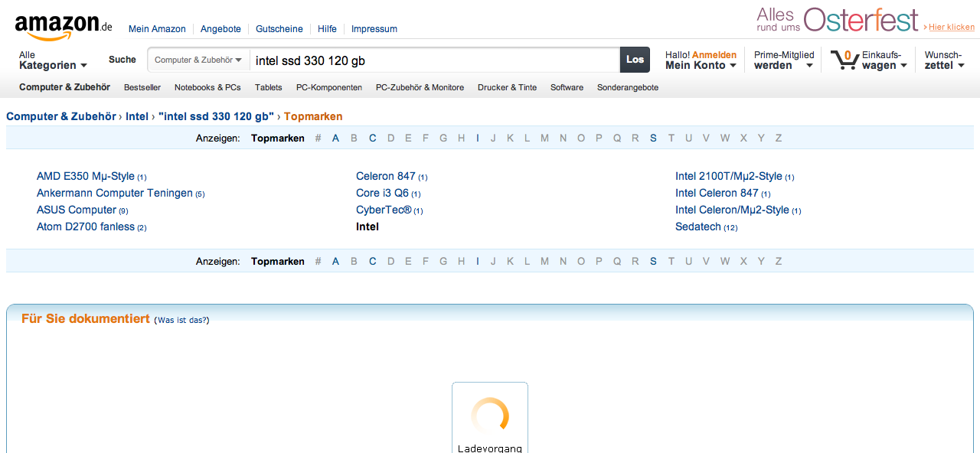Screen dimensions: 980x453
Task: Open the Wunschzettel dropdown
Action: click(942, 60)
